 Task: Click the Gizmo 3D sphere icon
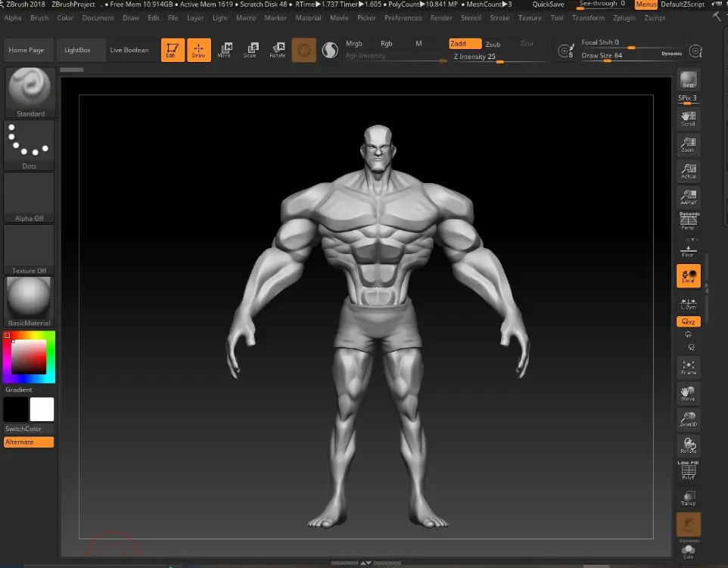(x=303, y=50)
